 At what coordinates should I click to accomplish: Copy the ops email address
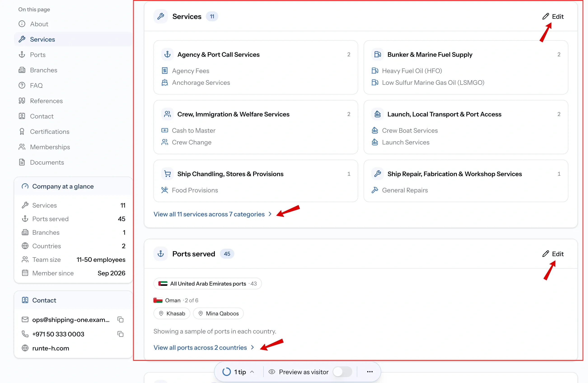coord(120,319)
